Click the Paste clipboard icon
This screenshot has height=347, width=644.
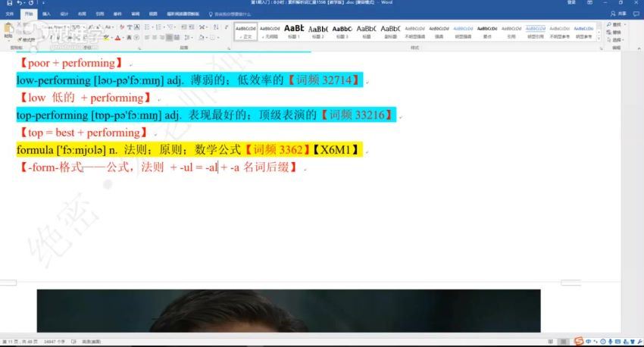8,28
